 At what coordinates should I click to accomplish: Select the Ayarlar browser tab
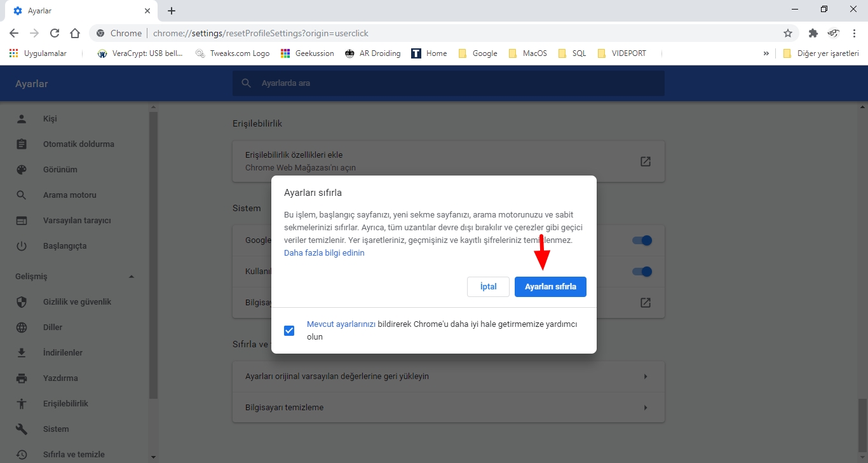tap(76, 10)
